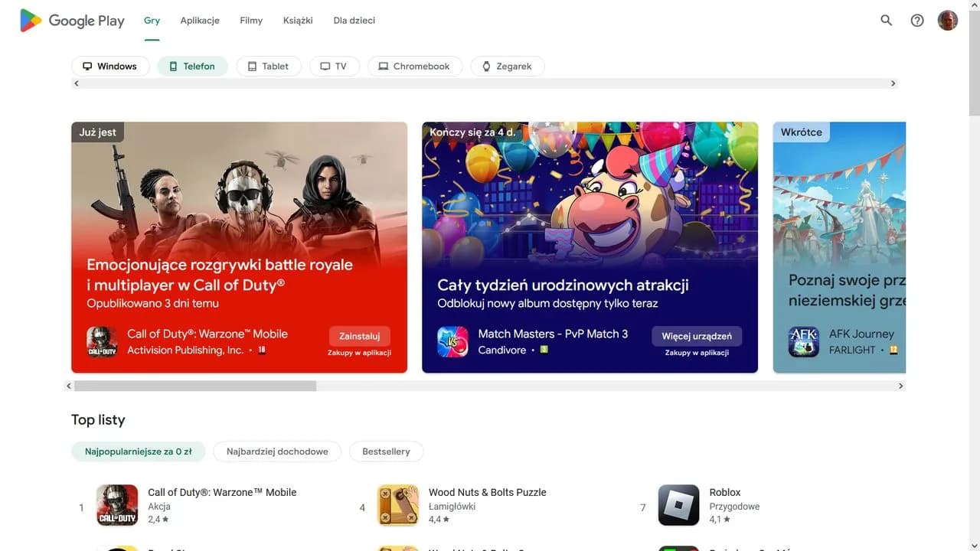Switch to the Aplikacje tab
This screenshot has height=551, width=980.
coord(199,21)
